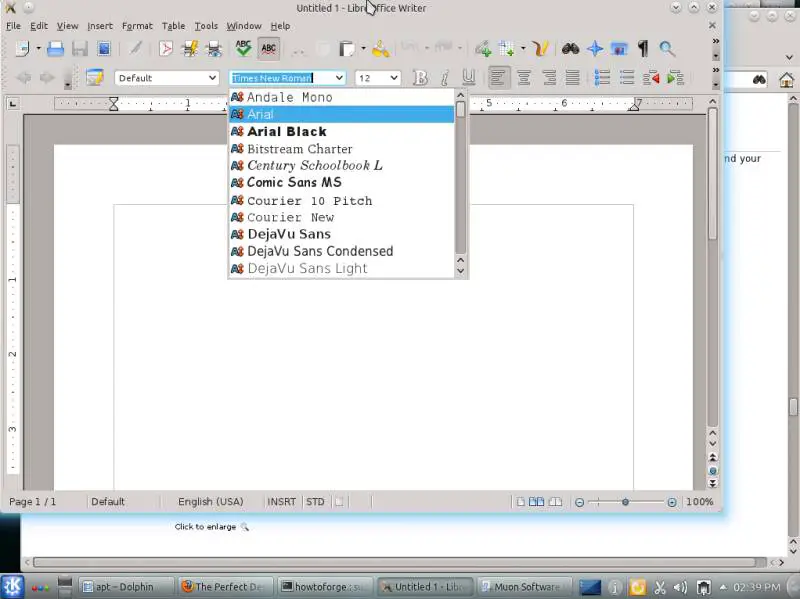Viewport: 800px width, 599px height.
Task: Toggle Italic formatting button
Action: 444,78
